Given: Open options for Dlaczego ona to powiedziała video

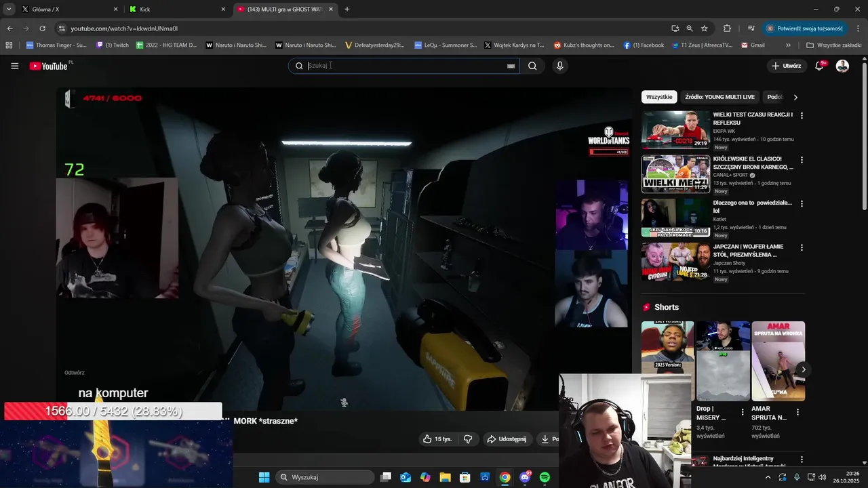Looking at the screenshot, I should (x=802, y=204).
